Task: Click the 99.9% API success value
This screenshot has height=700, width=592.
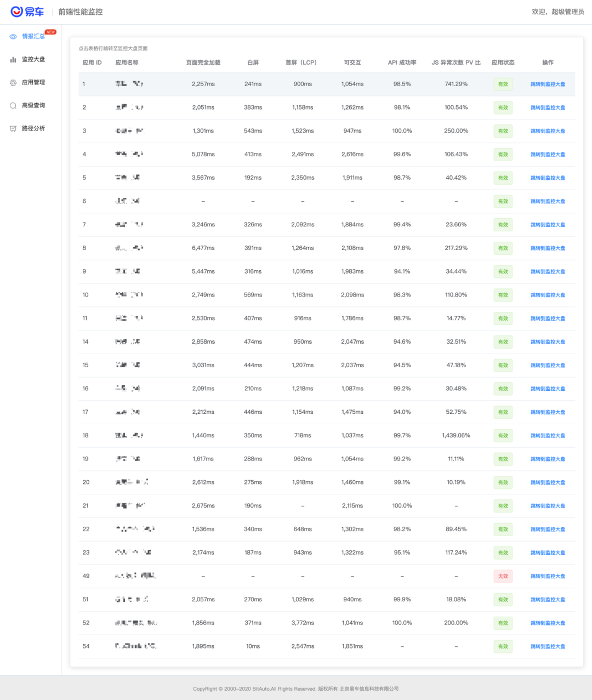Action: pyautogui.click(x=402, y=599)
